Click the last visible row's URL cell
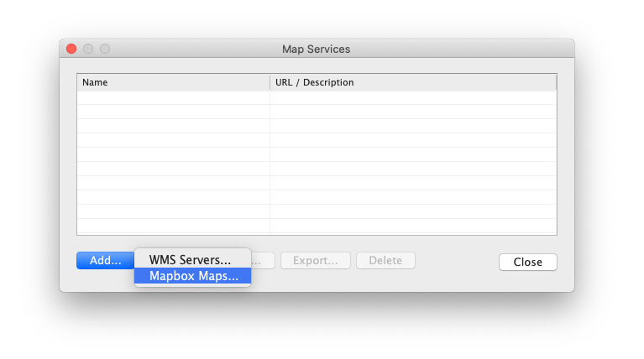Image resolution: width=644 pixels, height=359 pixels. (x=411, y=225)
